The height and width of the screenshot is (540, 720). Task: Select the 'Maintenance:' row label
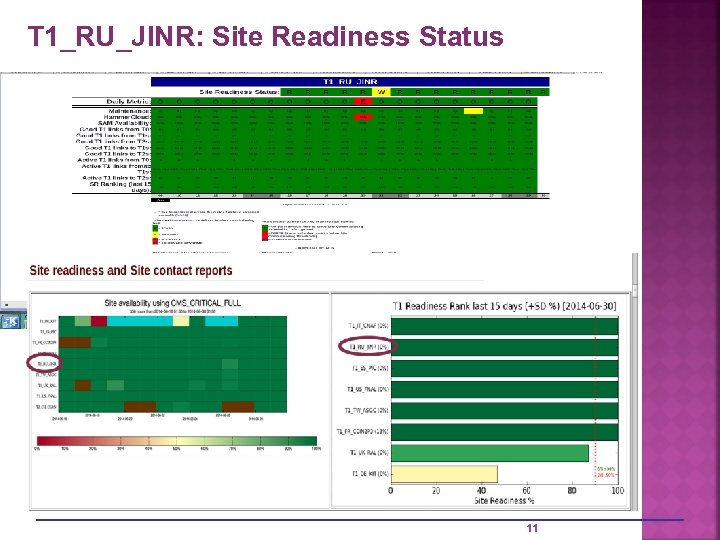pos(129,111)
